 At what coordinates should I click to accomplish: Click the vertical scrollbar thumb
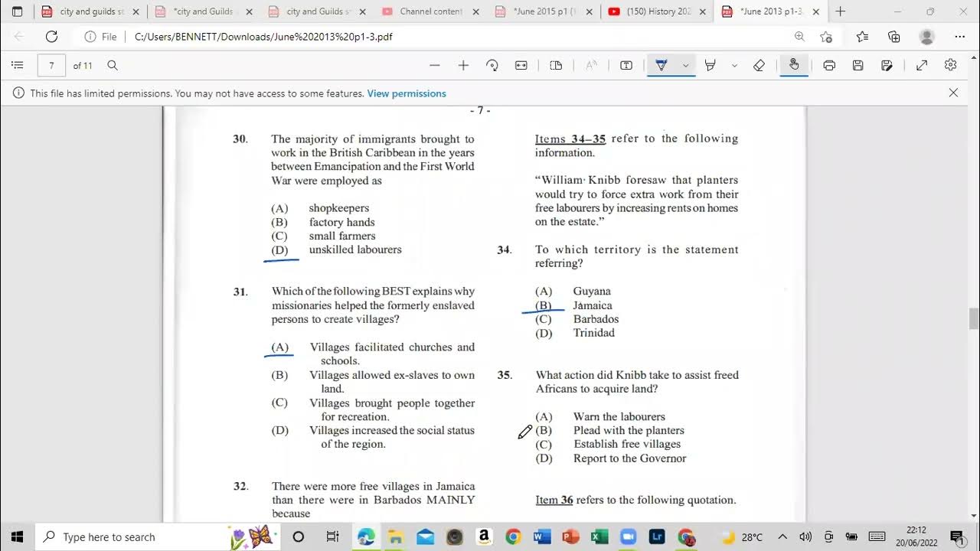[973, 318]
